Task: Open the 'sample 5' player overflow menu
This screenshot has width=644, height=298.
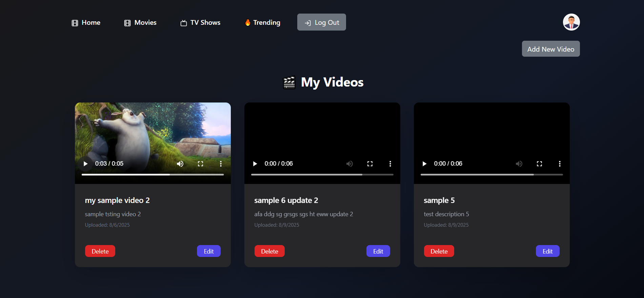Action: [560, 164]
